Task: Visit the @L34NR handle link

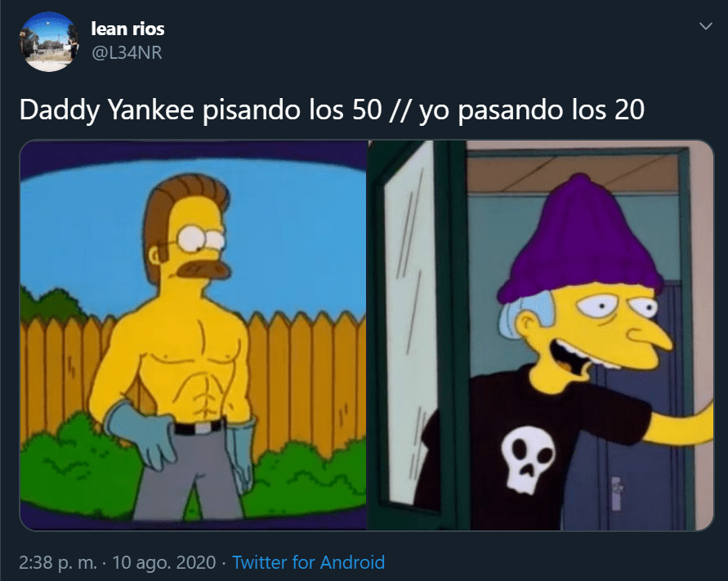Action: click(x=127, y=53)
